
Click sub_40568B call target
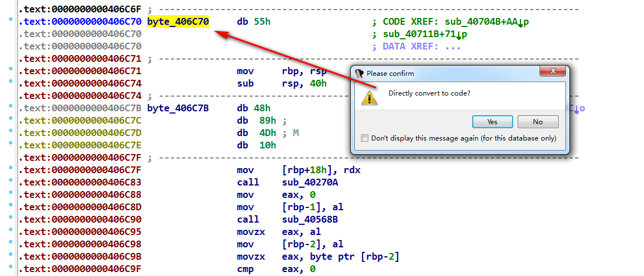pyautogui.click(x=310, y=219)
